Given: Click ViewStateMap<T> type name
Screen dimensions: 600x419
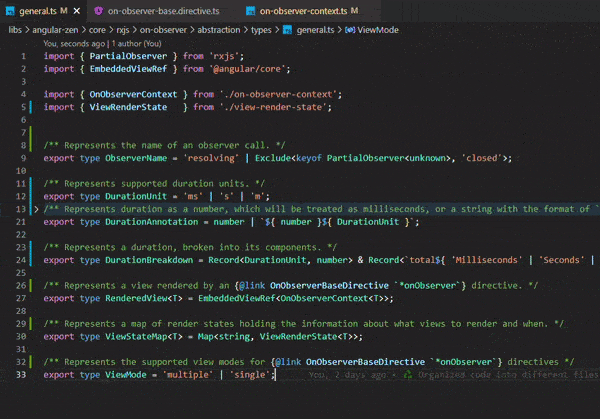Looking at the screenshot, I should click(x=144, y=337).
